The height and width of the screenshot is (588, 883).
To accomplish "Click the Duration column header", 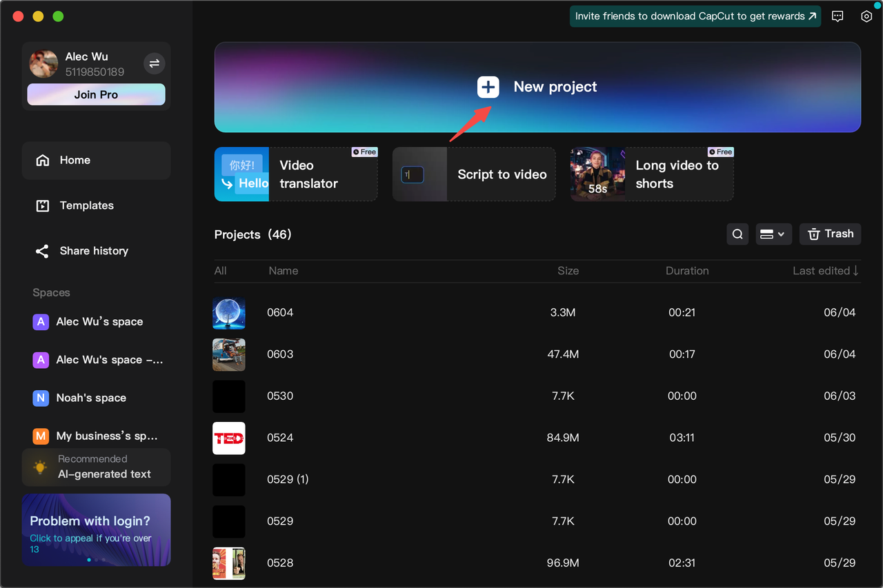I will point(687,271).
